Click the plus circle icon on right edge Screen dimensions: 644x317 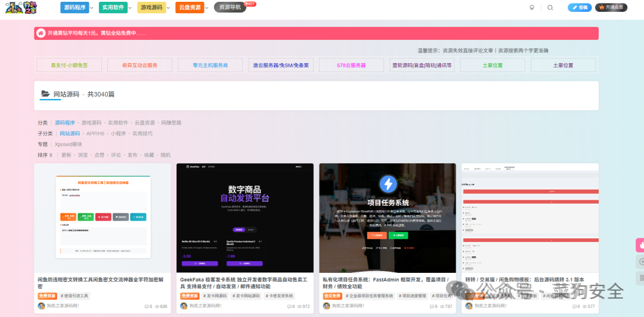click(x=641, y=262)
